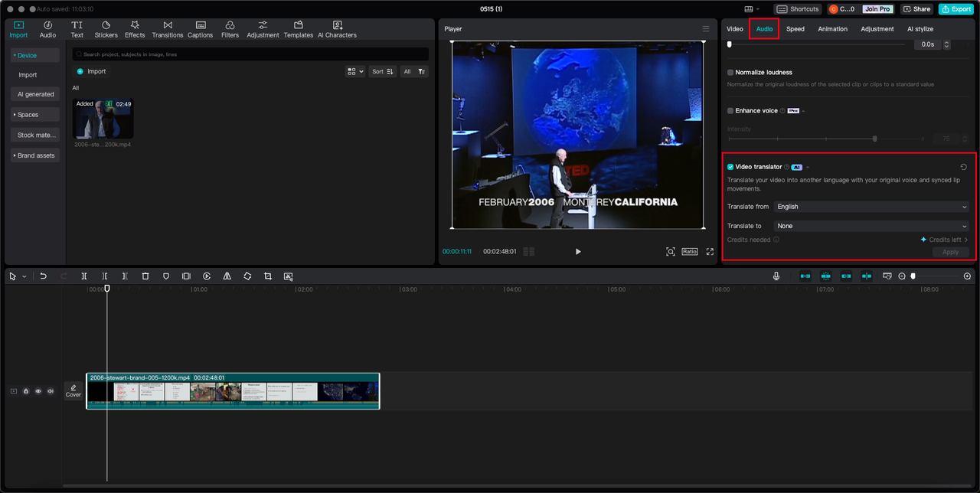
Task: Open the Translate from English dropdown
Action: coord(871,207)
